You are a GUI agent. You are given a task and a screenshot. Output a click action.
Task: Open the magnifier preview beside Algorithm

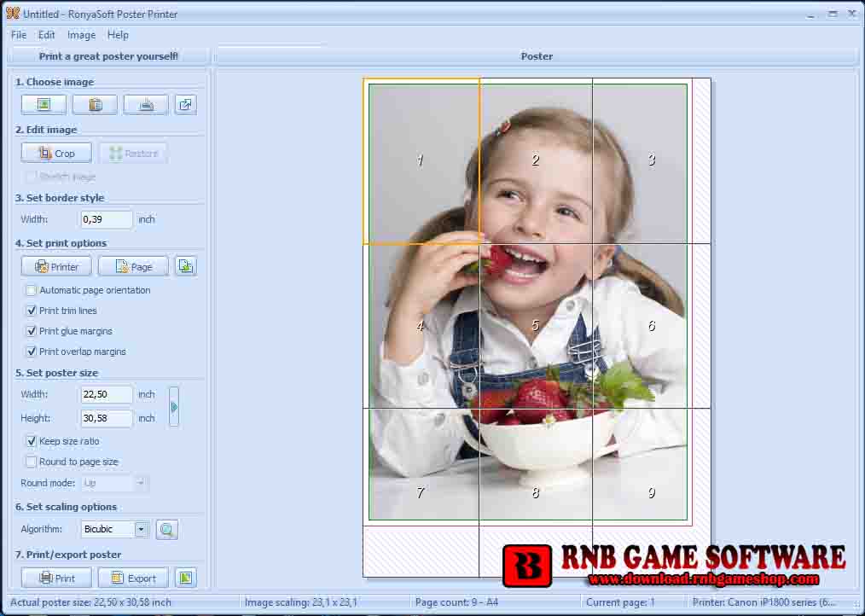click(x=166, y=529)
